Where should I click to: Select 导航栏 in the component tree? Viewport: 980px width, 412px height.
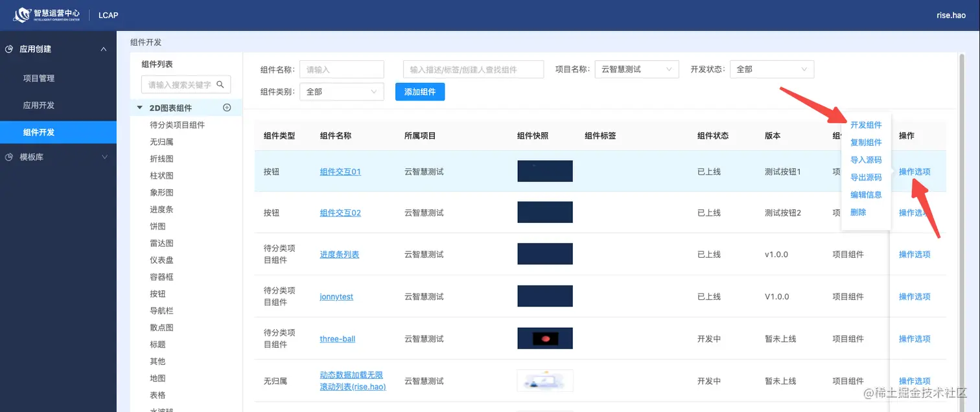(161, 310)
